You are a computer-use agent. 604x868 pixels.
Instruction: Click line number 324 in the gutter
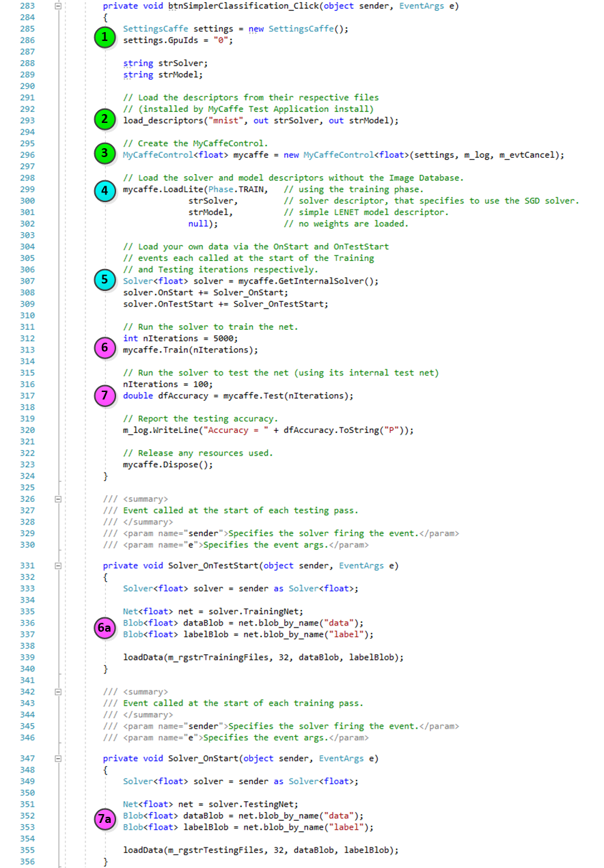(27, 476)
